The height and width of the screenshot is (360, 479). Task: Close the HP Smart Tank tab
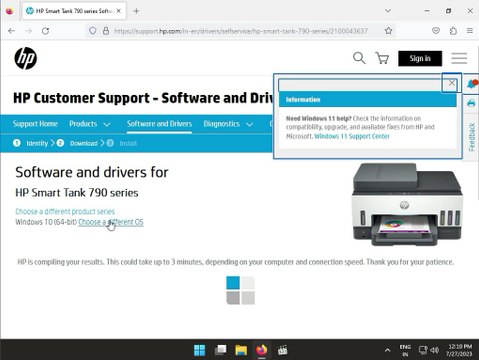[118, 11]
